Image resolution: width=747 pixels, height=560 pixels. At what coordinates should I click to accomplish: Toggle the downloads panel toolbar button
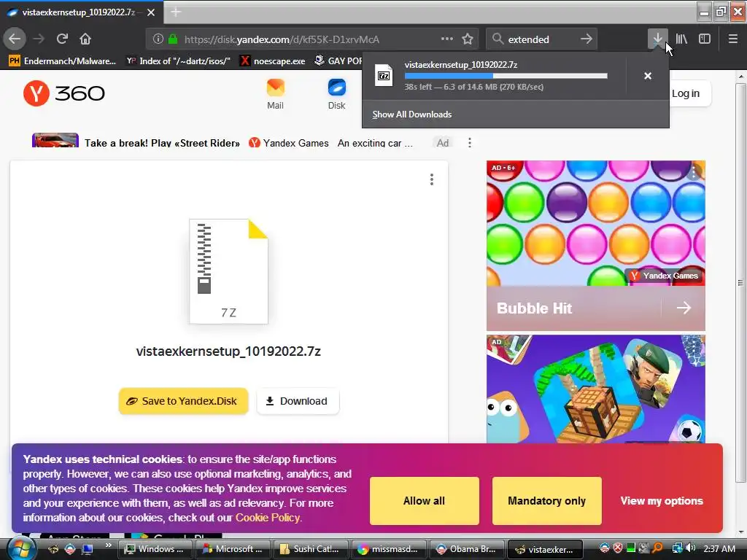click(x=657, y=39)
